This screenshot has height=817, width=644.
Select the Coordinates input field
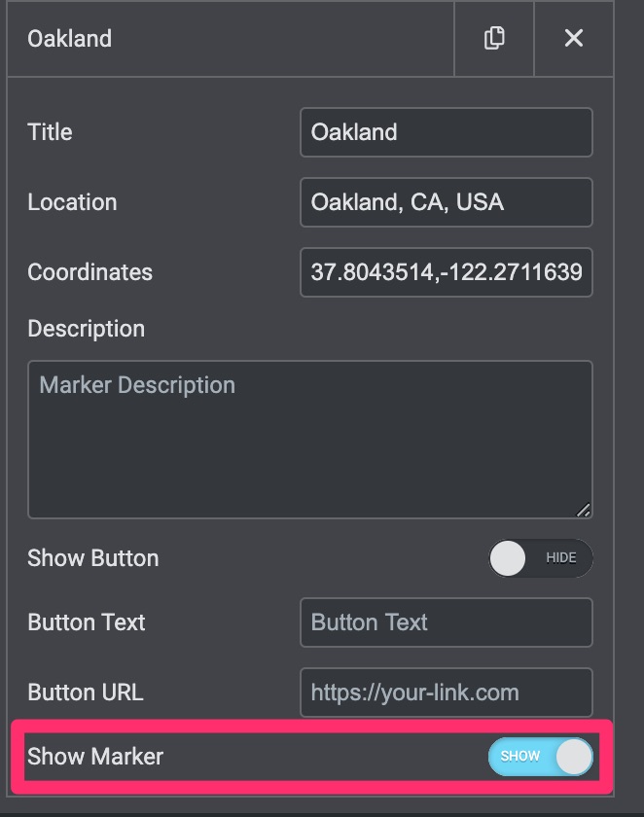click(x=446, y=272)
